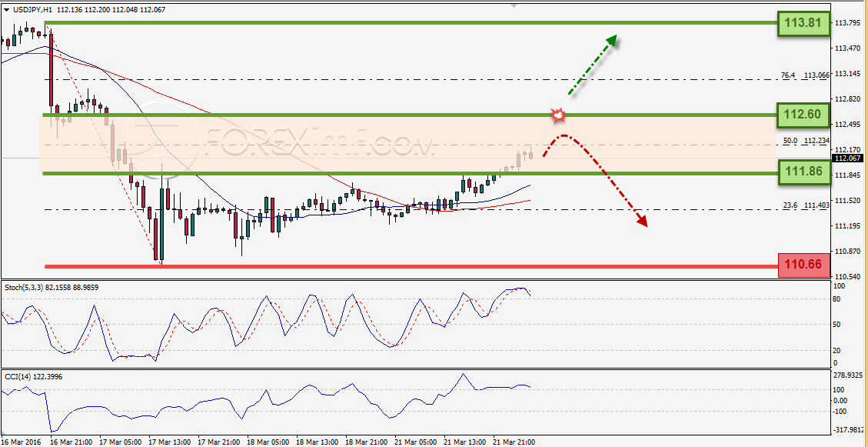
Task: Click the gray chart shift triangle at top
Action: (515, 5)
